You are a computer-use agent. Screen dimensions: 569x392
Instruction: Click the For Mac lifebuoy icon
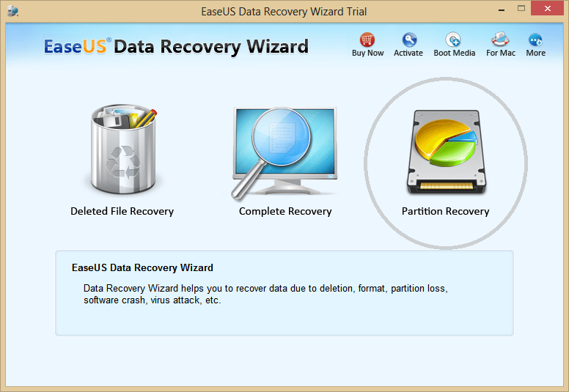(x=500, y=39)
